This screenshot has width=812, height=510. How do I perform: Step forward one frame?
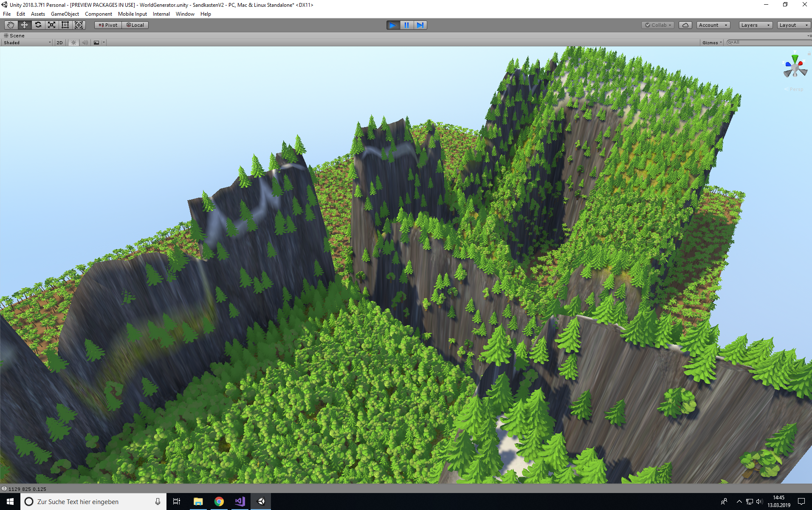[x=420, y=25]
